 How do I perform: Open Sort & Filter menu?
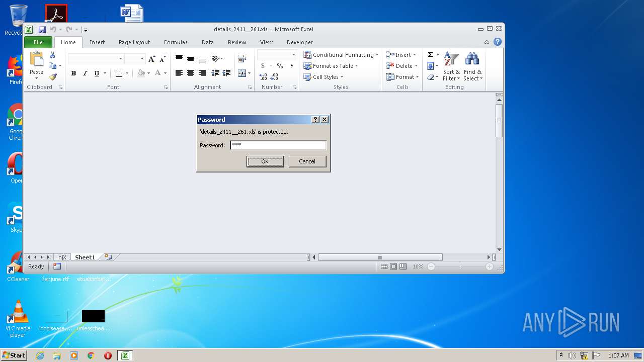[x=451, y=66]
